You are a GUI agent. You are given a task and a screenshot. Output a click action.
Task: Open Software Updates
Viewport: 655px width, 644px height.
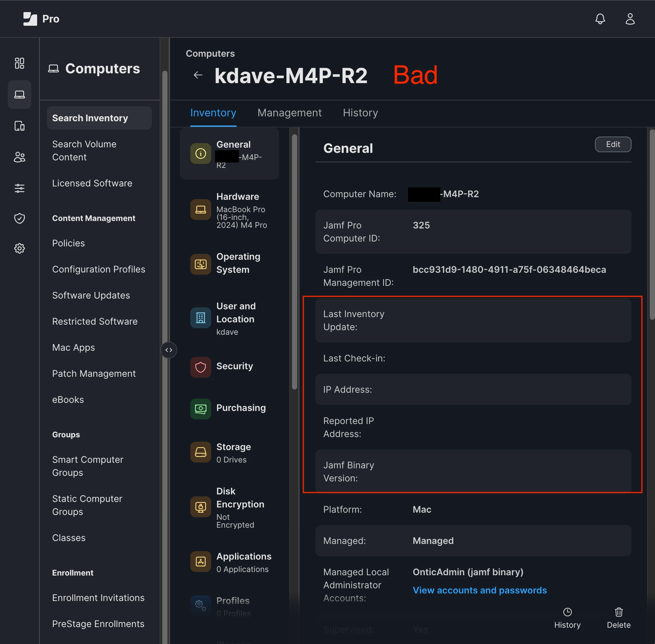coord(91,295)
